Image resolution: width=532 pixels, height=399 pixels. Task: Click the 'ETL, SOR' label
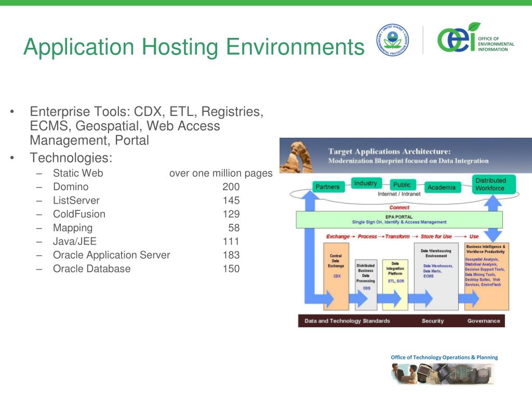click(x=395, y=281)
